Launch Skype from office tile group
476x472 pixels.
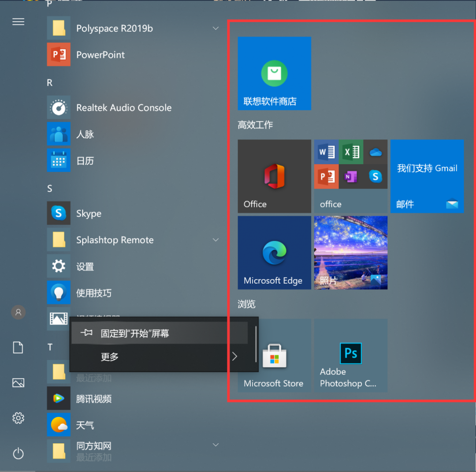[x=376, y=176]
